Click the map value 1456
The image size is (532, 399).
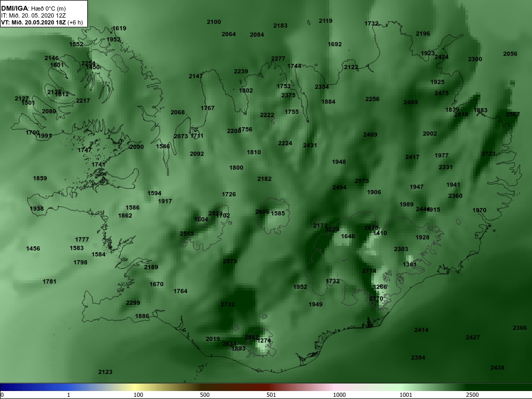(x=33, y=248)
